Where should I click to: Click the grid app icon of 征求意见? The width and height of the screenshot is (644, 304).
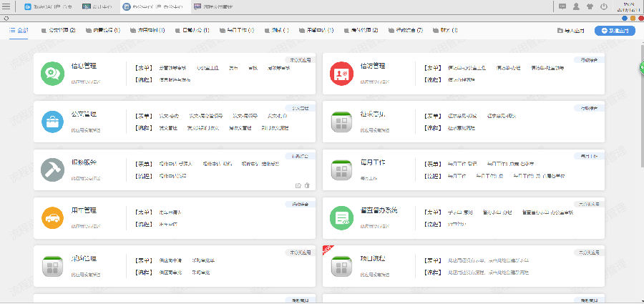click(x=342, y=122)
